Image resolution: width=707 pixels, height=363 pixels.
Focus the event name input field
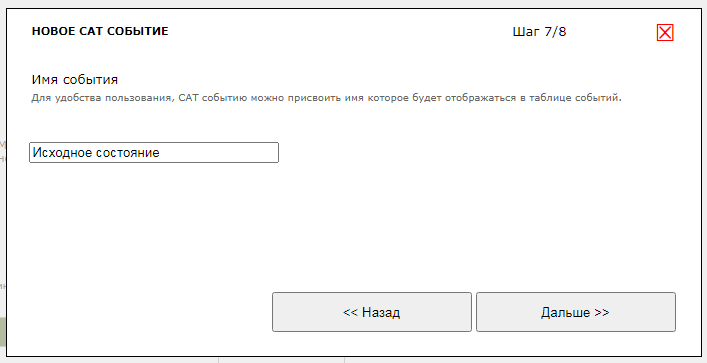[x=154, y=152]
